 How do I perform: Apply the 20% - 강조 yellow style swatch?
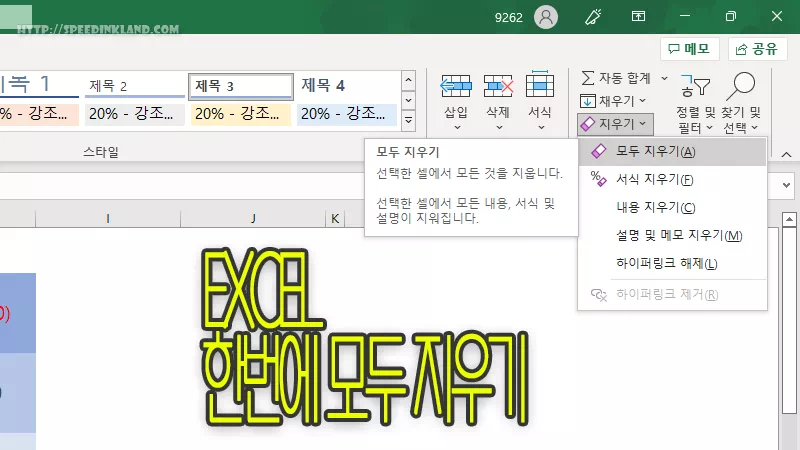tap(240, 115)
